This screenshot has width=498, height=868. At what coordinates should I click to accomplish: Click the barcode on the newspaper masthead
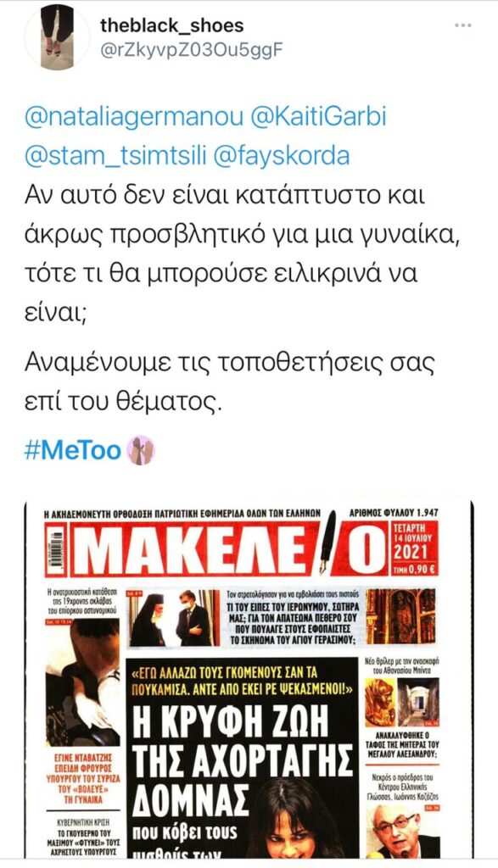[x=55, y=549]
